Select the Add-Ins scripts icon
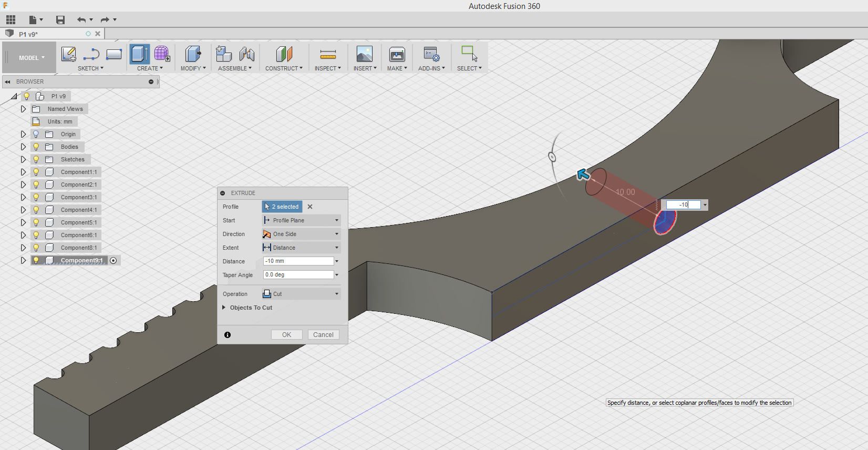Viewport: 868px width, 450px height. click(431, 54)
